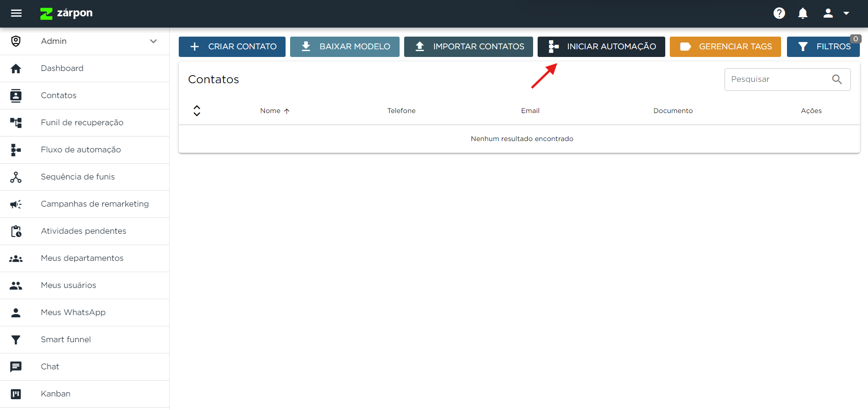Go to Dashboard in the sidebar
Image resolution: width=868 pixels, height=410 pixels.
(x=62, y=68)
